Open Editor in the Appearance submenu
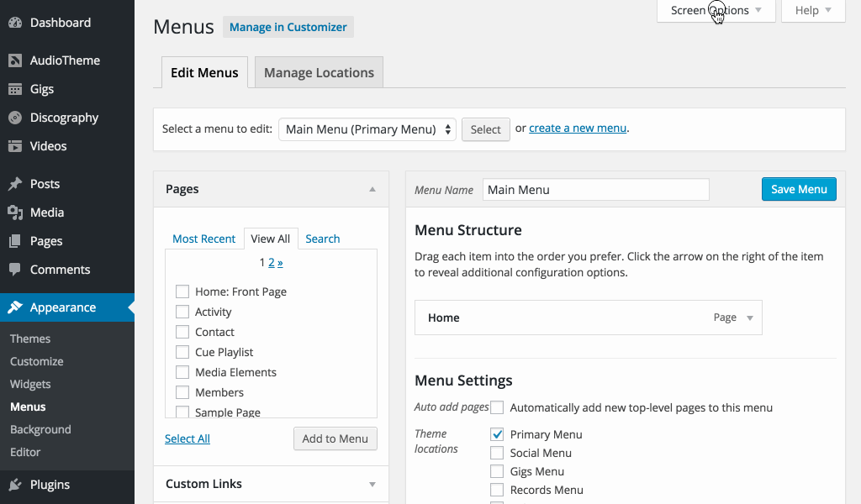The width and height of the screenshot is (861, 504). tap(25, 452)
